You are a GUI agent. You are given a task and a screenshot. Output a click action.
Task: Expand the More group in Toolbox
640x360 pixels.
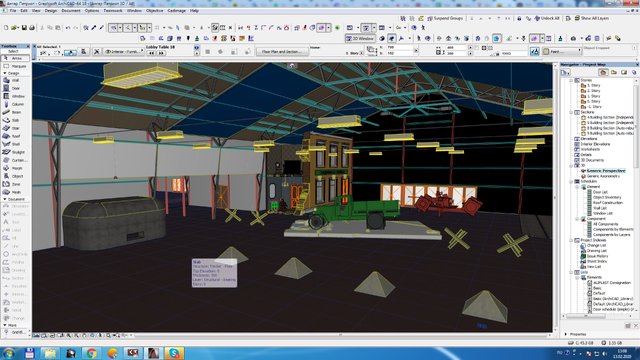coord(5,325)
